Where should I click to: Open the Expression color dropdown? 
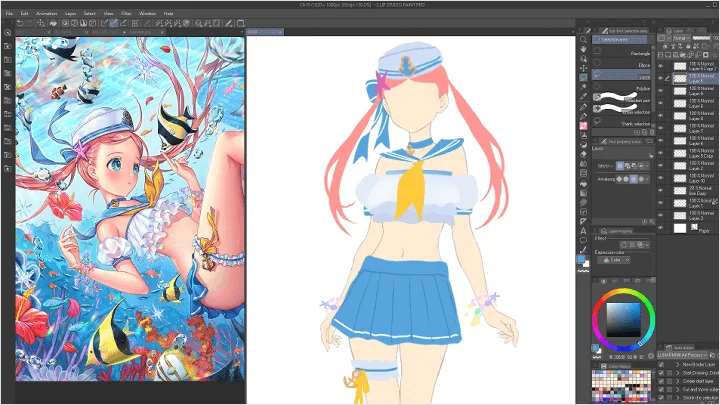(614, 260)
